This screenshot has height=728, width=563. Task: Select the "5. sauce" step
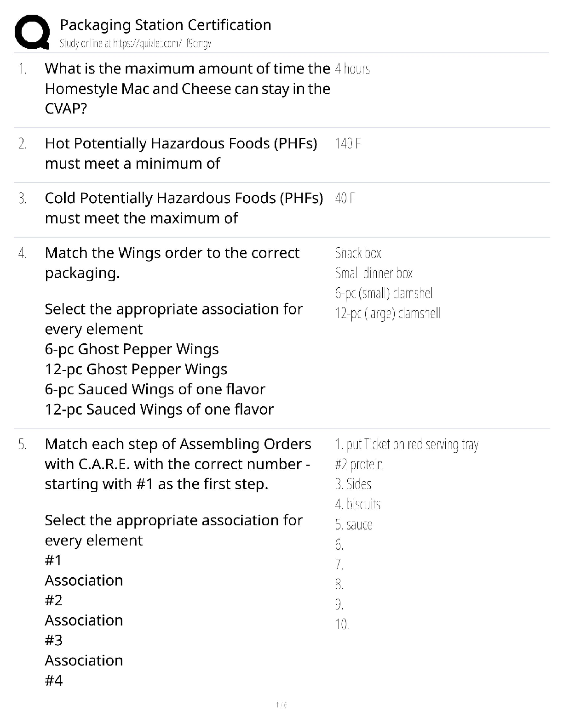[353, 525]
